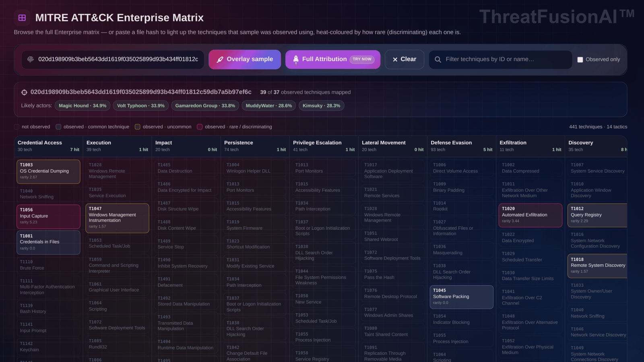Click the observed common technique legend swatch

click(x=58, y=127)
